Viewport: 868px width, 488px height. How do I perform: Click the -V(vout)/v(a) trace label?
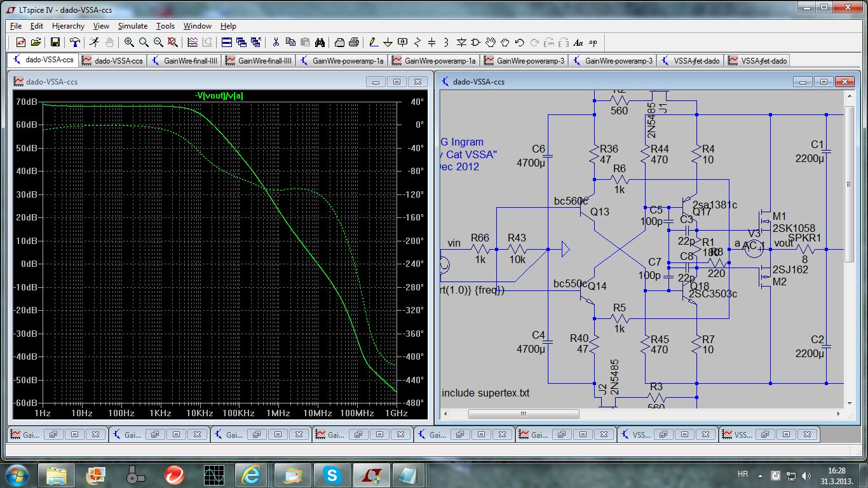click(220, 95)
